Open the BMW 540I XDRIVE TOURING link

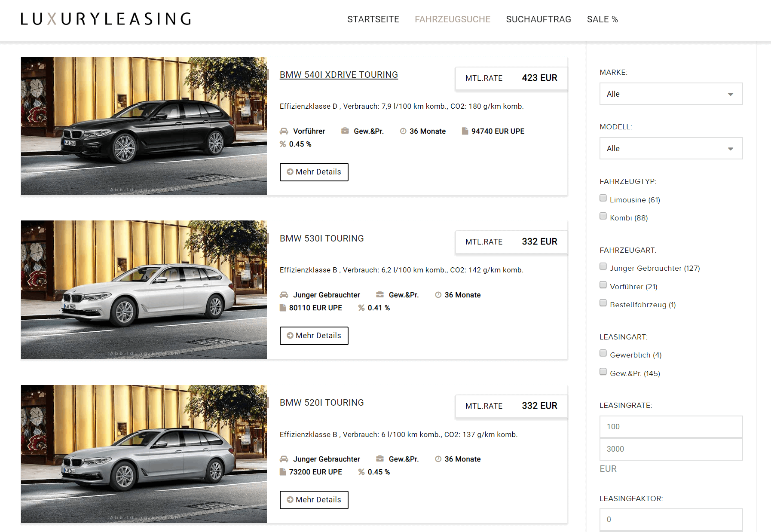tap(339, 75)
